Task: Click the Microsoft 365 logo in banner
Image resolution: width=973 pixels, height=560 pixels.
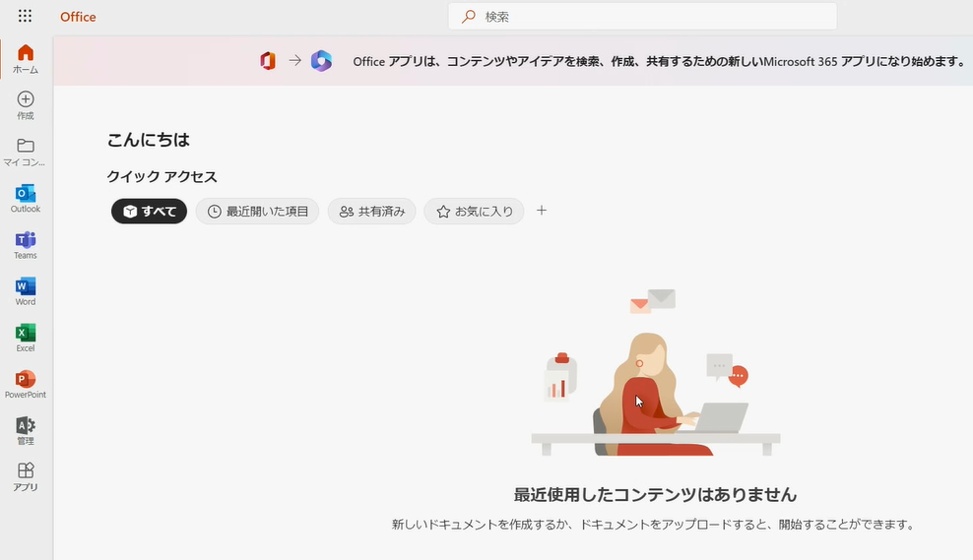Action: click(321, 61)
